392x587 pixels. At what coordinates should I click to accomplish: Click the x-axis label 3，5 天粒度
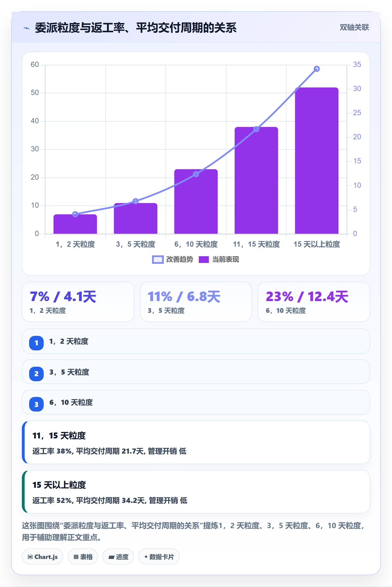(x=136, y=244)
